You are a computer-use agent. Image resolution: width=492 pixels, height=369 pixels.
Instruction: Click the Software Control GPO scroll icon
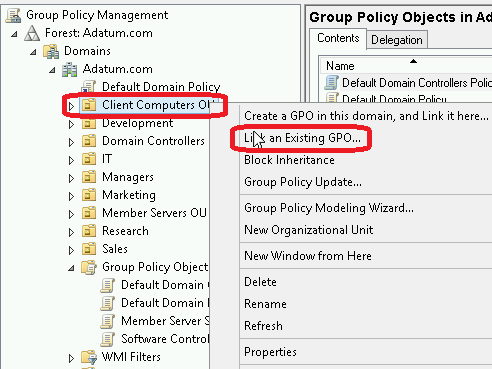click(x=108, y=339)
